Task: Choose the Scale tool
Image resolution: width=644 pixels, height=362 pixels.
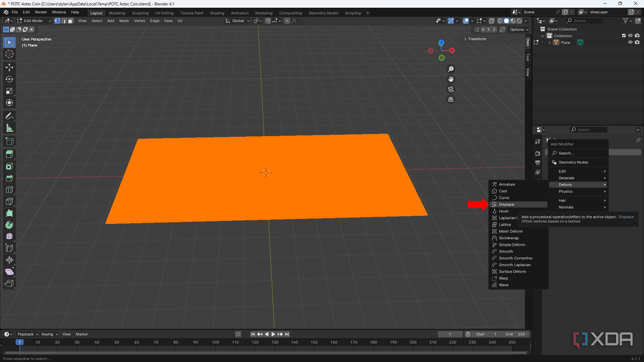Action: click(9, 91)
